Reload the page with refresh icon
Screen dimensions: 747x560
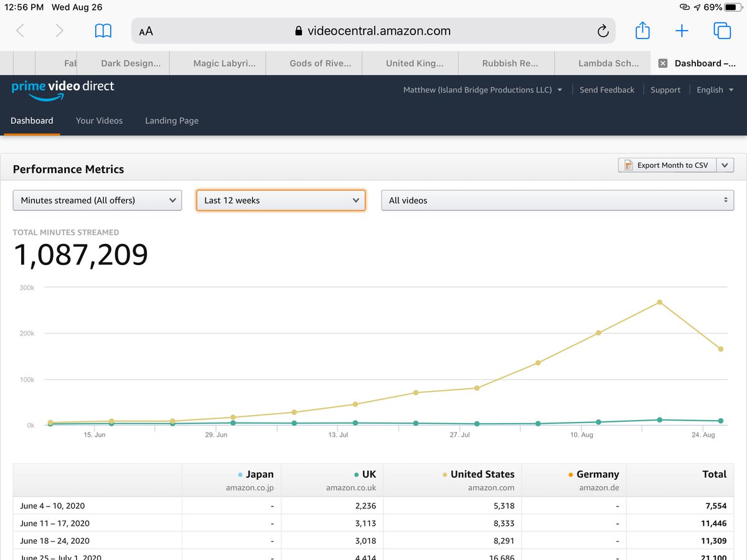click(602, 31)
